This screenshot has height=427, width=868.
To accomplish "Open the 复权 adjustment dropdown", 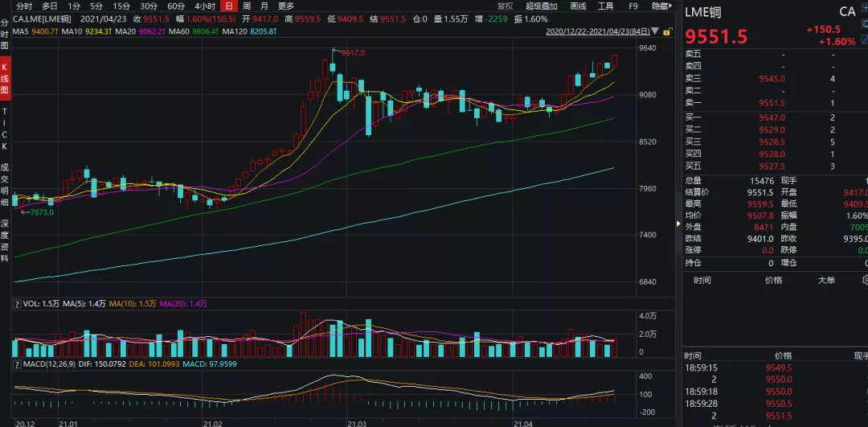I will [x=505, y=6].
